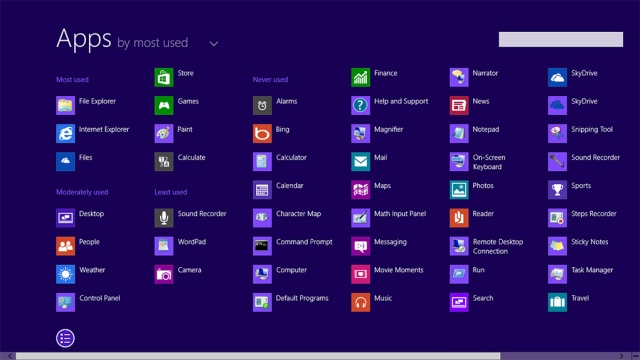
Task: Click the 'Default Programs' label
Action: pyautogui.click(x=302, y=298)
